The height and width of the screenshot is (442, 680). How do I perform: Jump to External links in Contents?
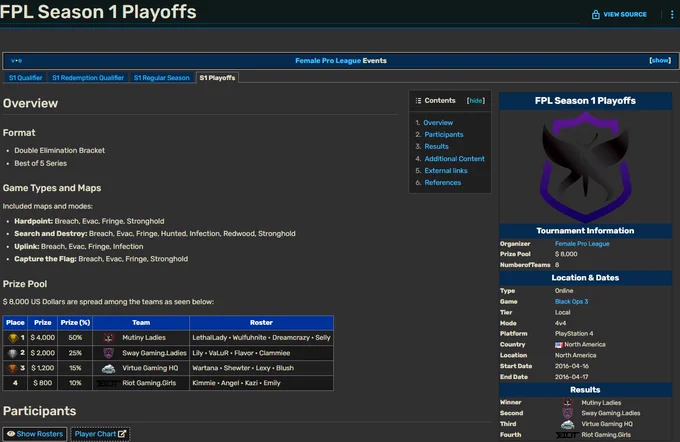[446, 171]
